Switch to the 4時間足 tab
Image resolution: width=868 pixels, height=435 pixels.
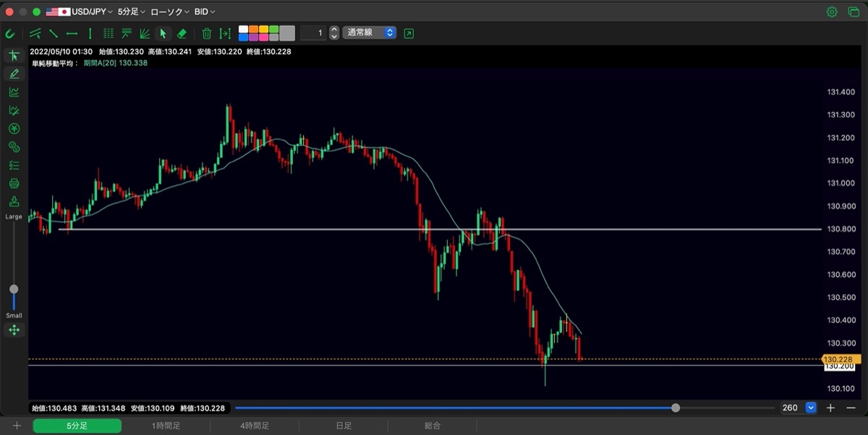(255, 426)
